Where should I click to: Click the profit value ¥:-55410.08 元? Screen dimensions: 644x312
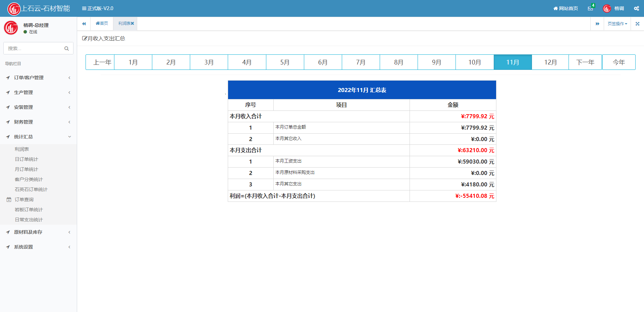[475, 196]
